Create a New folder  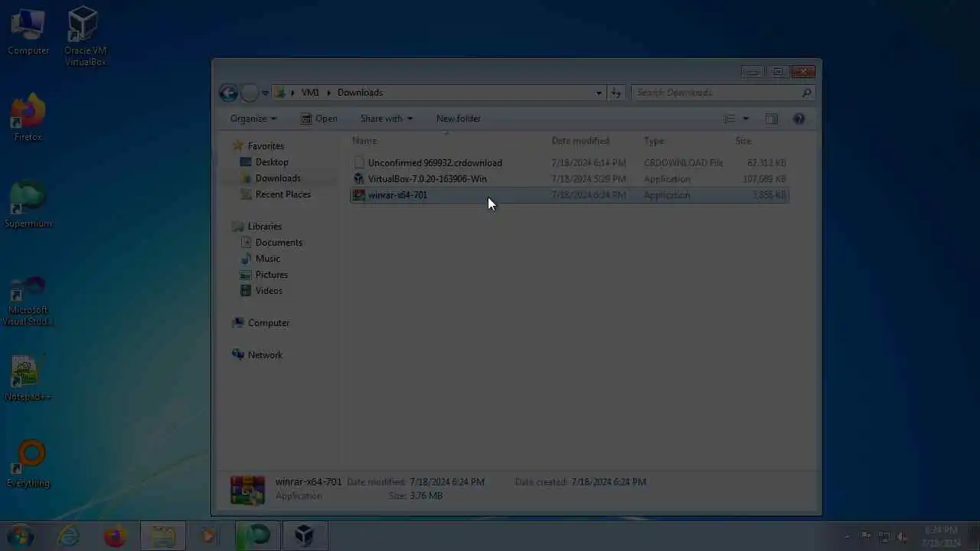pos(459,119)
